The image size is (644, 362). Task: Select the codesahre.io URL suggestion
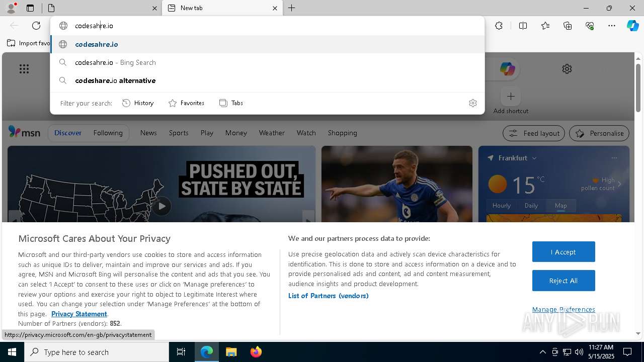tap(267, 44)
